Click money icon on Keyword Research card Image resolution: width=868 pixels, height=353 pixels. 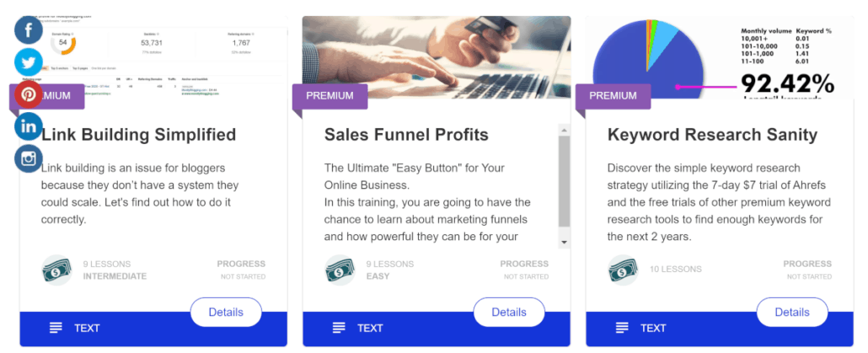click(x=624, y=270)
